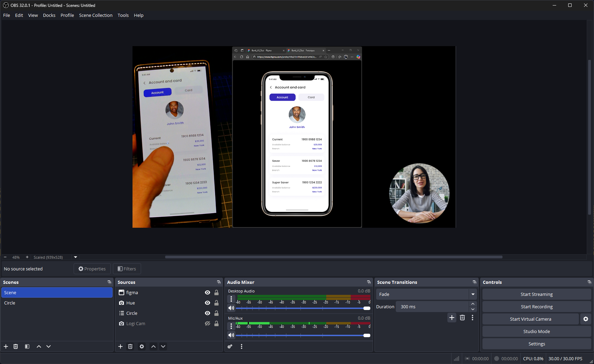Mute Desktop Audio speaker icon

pos(231,308)
